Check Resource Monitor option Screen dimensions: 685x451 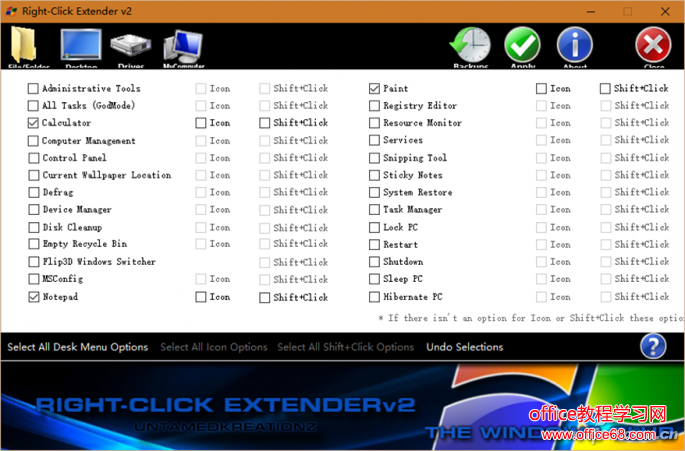[374, 123]
